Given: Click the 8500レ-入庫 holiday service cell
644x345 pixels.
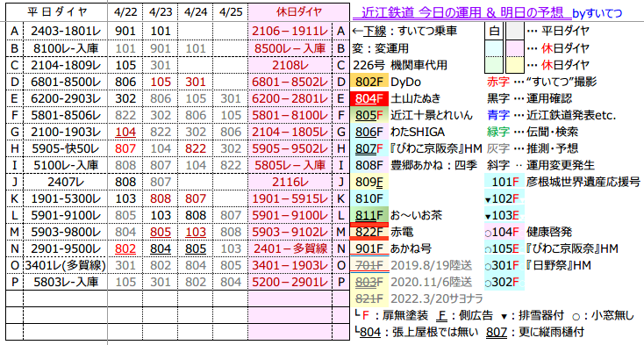Looking at the screenshot, I should (290, 48).
